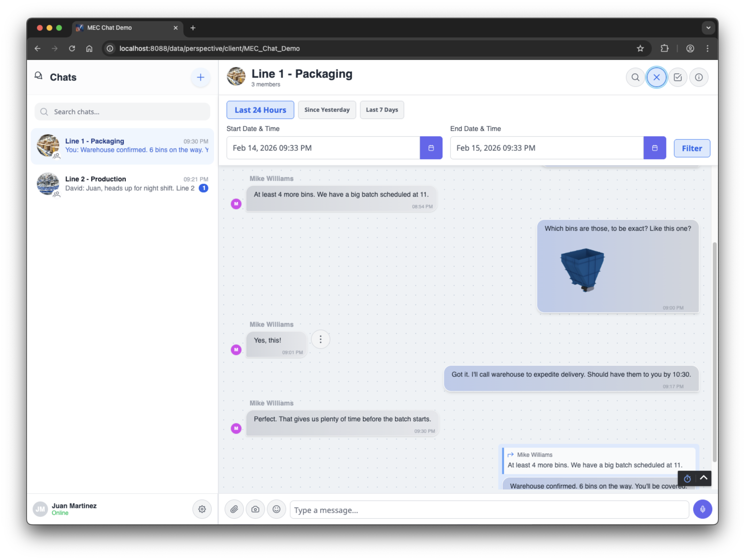Open the Start Date calendar picker
745x560 pixels.
[431, 148]
